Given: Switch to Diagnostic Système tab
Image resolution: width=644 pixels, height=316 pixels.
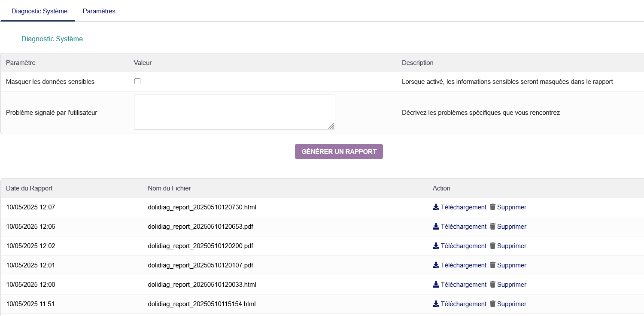Looking at the screenshot, I should [39, 11].
